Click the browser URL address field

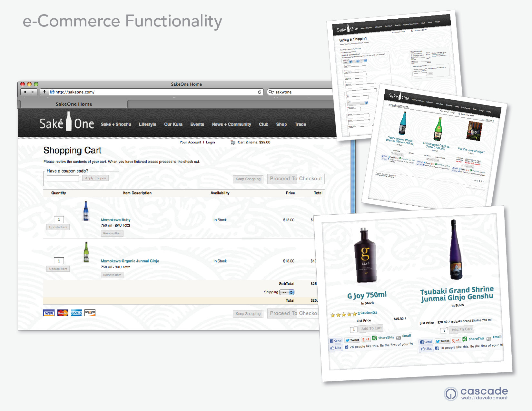click(x=156, y=92)
